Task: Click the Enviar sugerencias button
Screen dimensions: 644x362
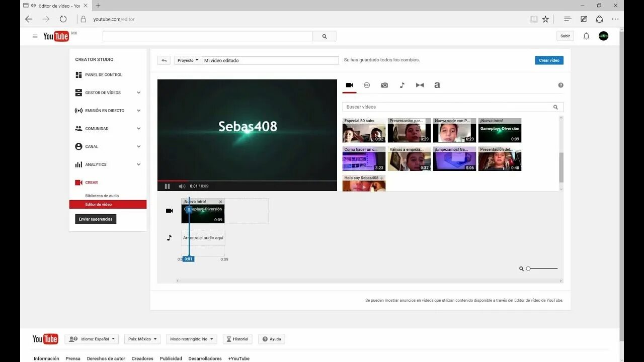Action: point(96,219)
